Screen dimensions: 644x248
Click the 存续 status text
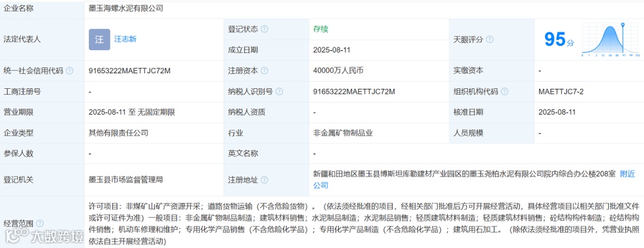(x=320, y=29)
